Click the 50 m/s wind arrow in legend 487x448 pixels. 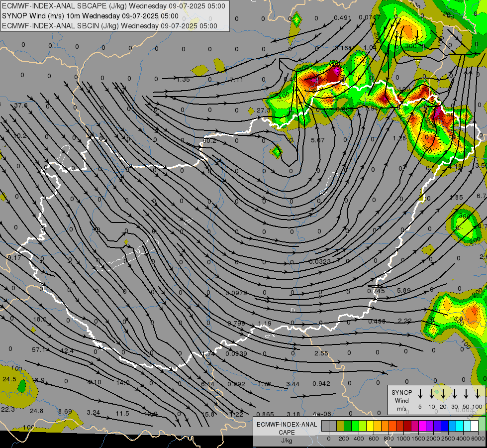(466, 393)
